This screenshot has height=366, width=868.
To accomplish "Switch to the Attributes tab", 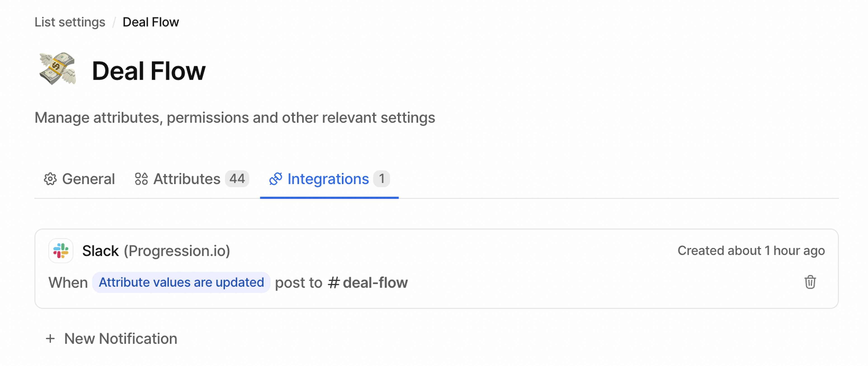I will pyautogui.click(x=187, y=179).
